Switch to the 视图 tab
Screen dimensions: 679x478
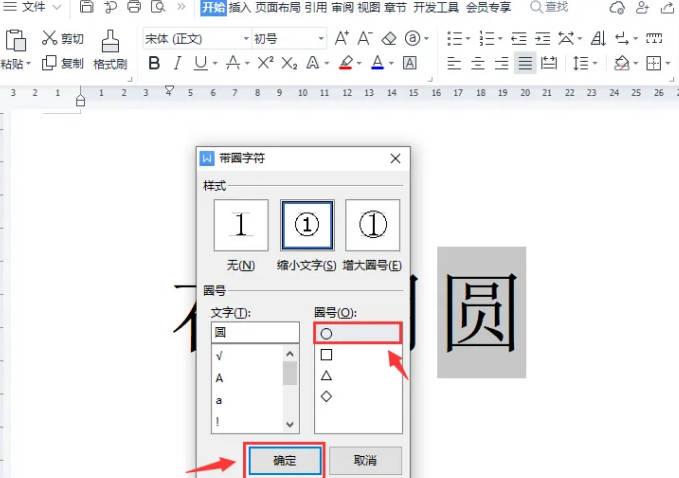tap(369, 7)
